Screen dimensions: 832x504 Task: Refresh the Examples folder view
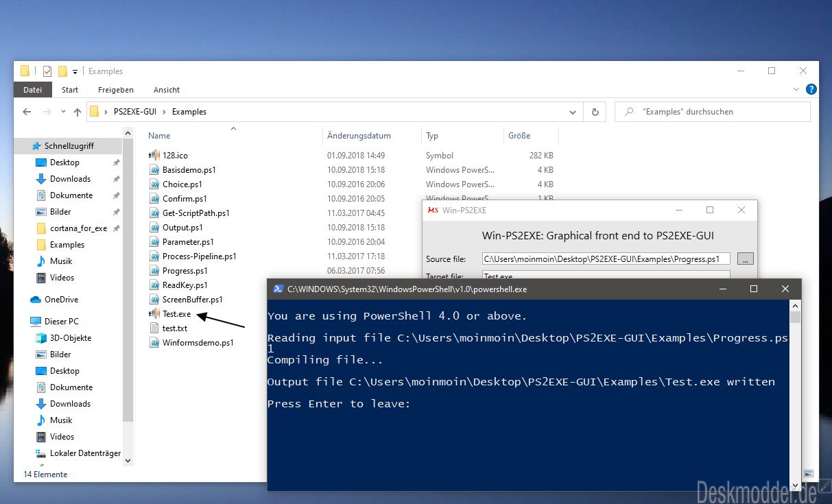(x=595, y=112)
